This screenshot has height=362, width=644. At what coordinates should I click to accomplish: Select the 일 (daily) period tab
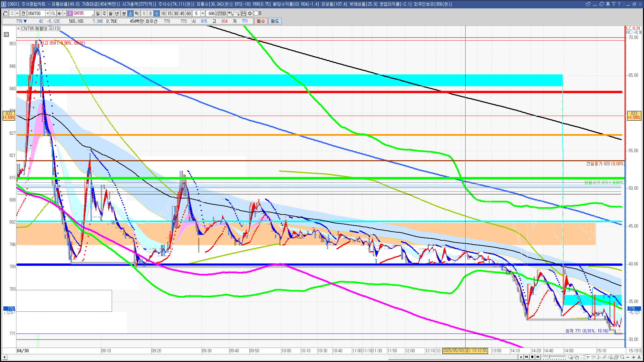[x=98, y=13]
